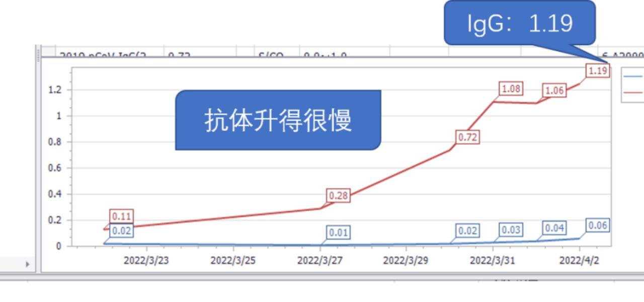The image size is (644, 302).
Task: Click the blue IgM legend line entry
Action: pos(632,76)
